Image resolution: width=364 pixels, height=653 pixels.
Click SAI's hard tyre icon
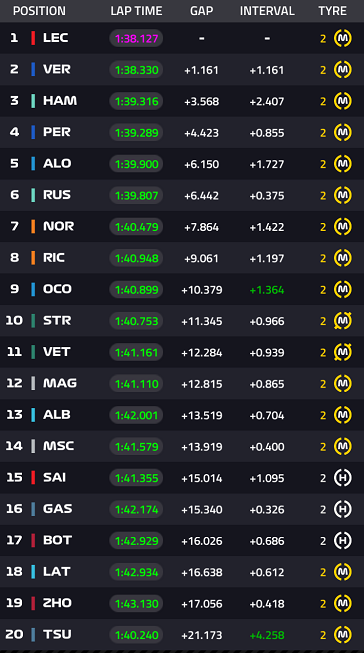(343, 478)
